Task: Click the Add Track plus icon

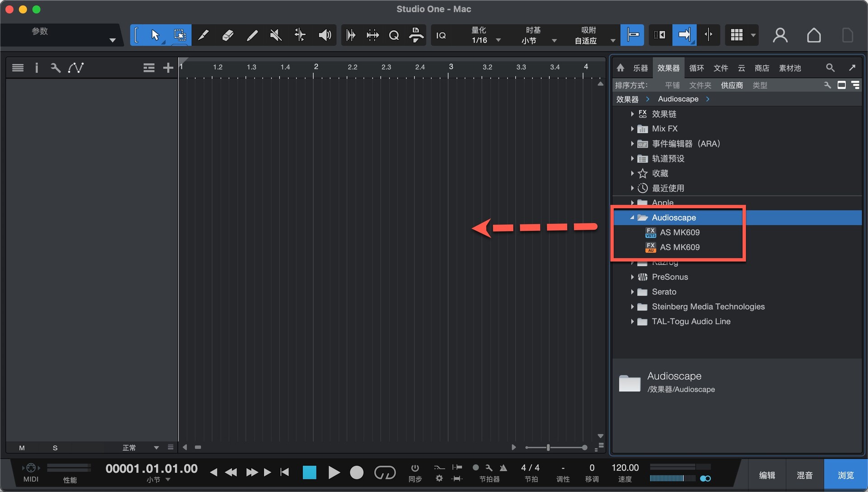Action: point(168,68)
